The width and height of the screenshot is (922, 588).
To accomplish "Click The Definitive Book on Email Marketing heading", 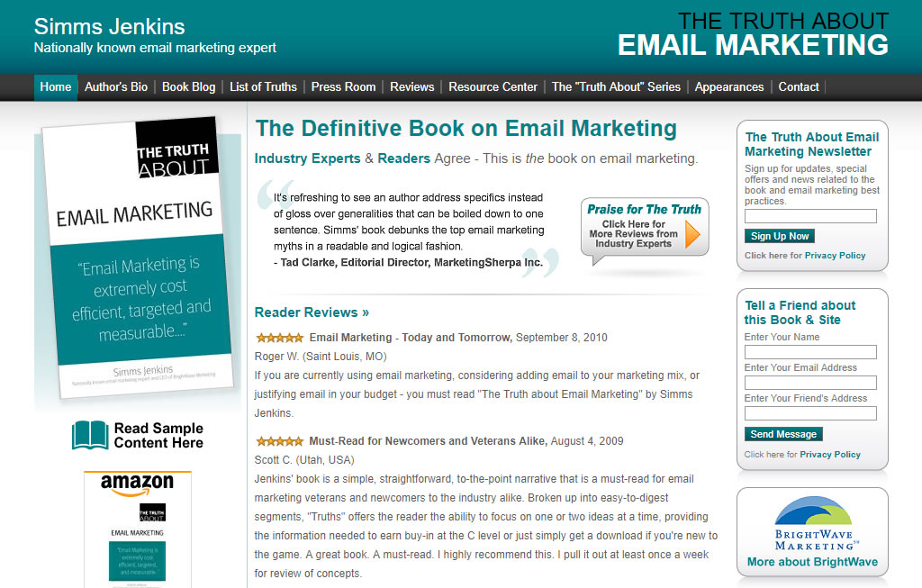I will point(466,128).
